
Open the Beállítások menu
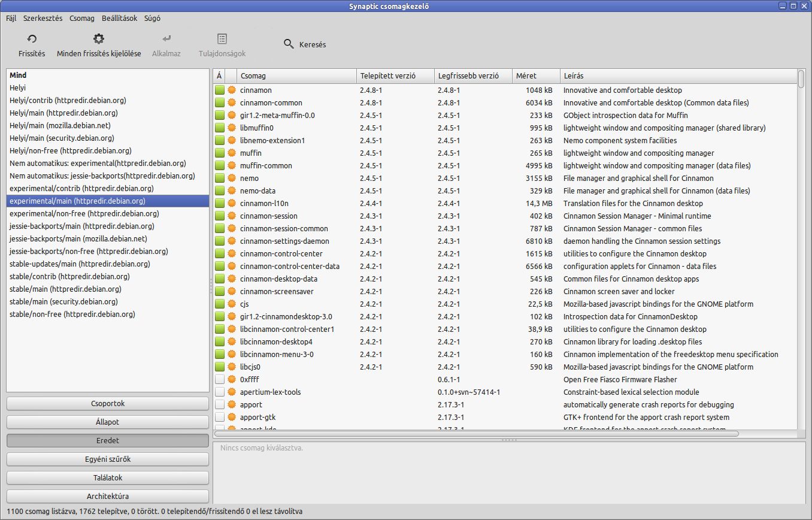coord(120,18)
